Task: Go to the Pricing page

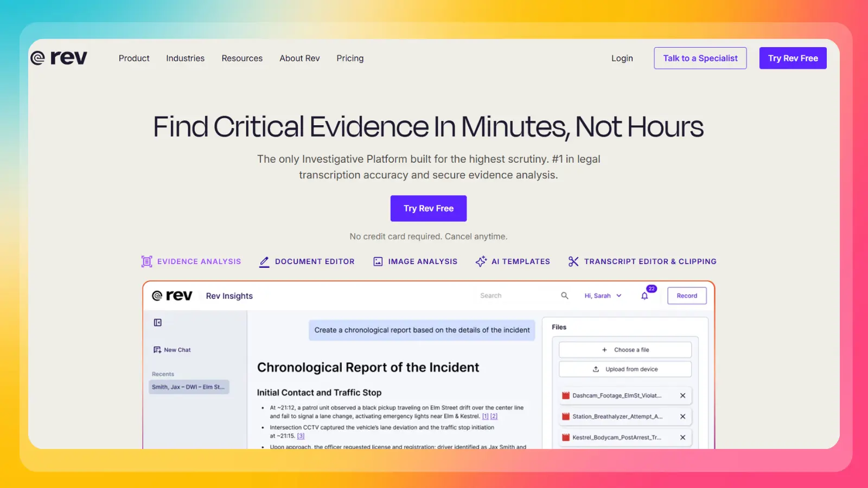Action: click(350, 58)
